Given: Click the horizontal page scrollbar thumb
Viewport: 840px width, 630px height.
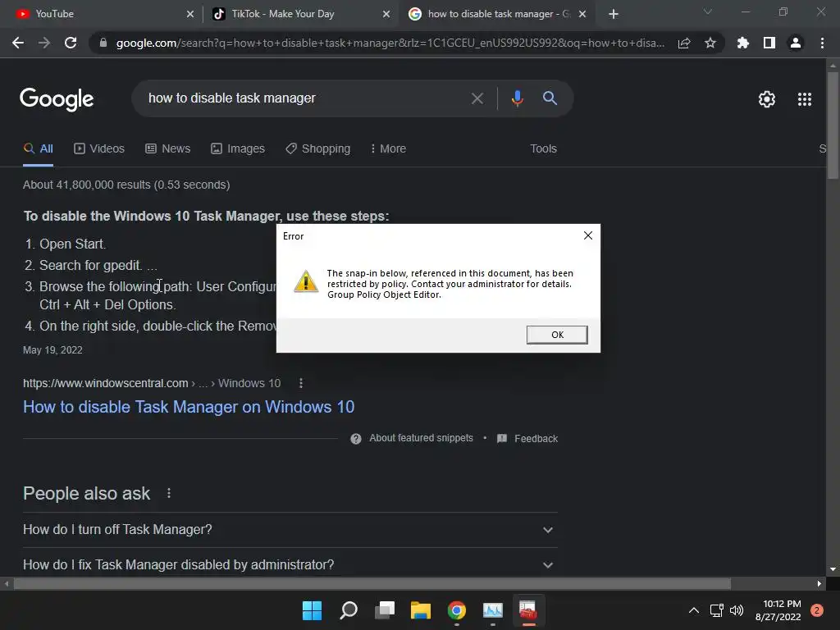Looking at the screenshot, I should click(x=372, y=583).
